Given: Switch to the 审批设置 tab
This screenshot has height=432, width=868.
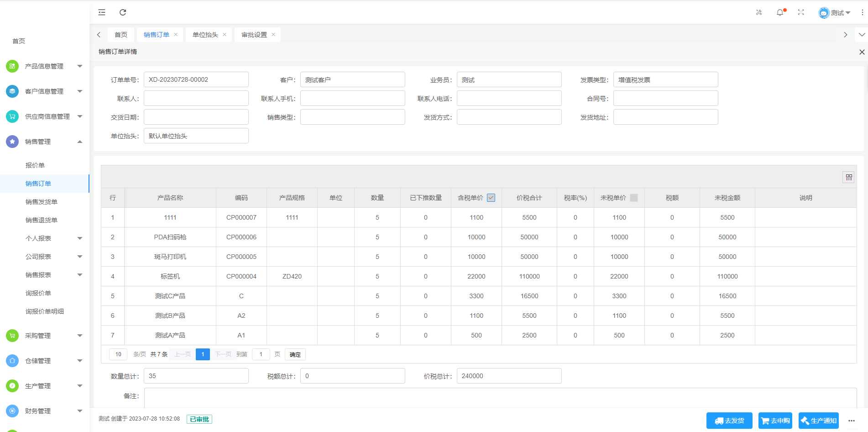Looking at the screenshot, I should [x=254, y=35].
